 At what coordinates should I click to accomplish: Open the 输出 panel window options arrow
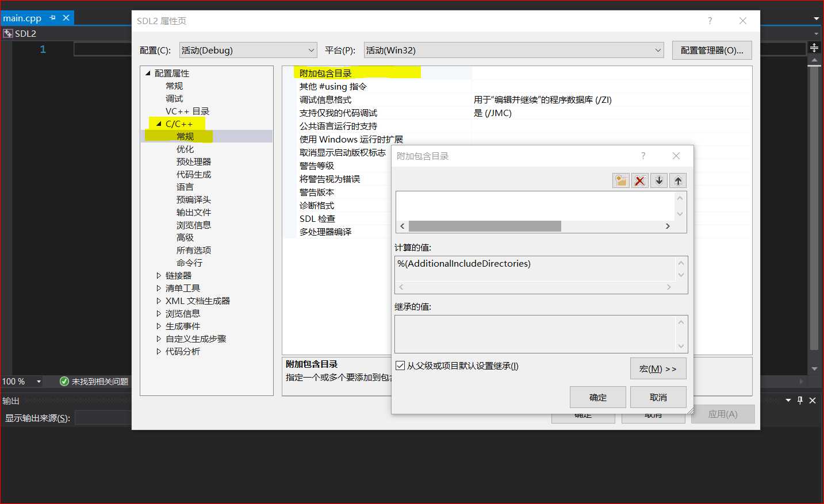[x=788, y=401]
